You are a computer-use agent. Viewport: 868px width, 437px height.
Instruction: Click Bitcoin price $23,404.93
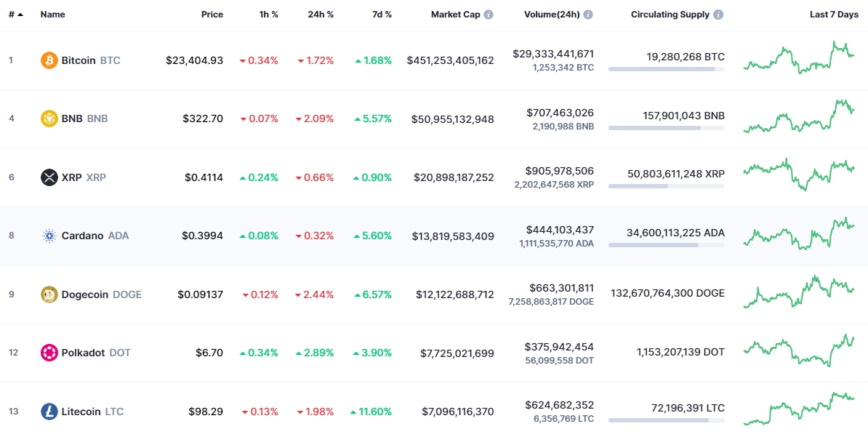pos(194,60)
